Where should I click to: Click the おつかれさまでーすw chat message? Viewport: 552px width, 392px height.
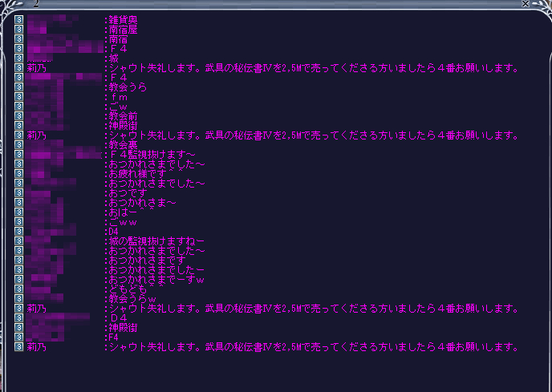click(x=156, y=280)
